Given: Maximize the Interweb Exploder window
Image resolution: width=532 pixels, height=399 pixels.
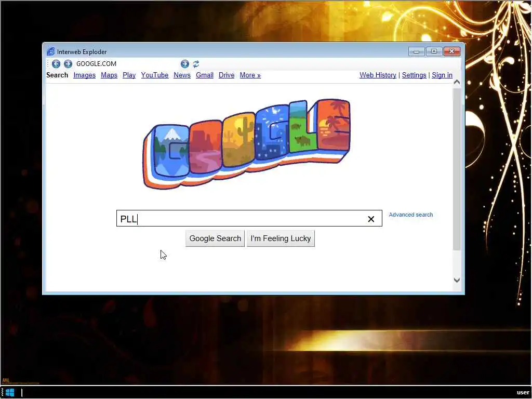Looking at the screenshot, I should tap(434, 51).
